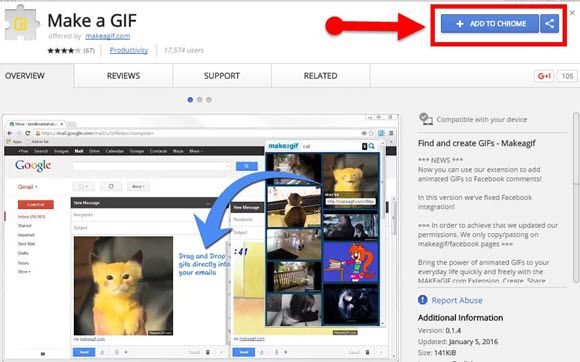The image size is (580, 362).
Task: Click the Compatible with your device text
Action: tap(482, 119)
